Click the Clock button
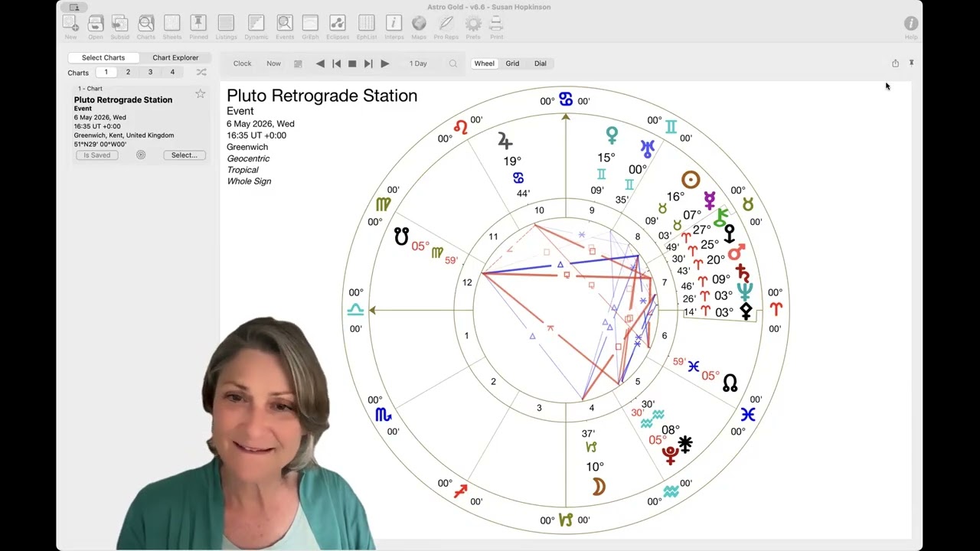Image resolution: width=980 pixels, height=551 pixels. coord(242,64)
